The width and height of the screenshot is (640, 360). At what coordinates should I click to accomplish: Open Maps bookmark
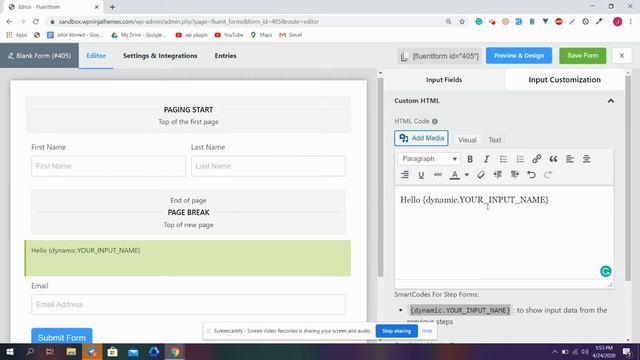[261, 35]
